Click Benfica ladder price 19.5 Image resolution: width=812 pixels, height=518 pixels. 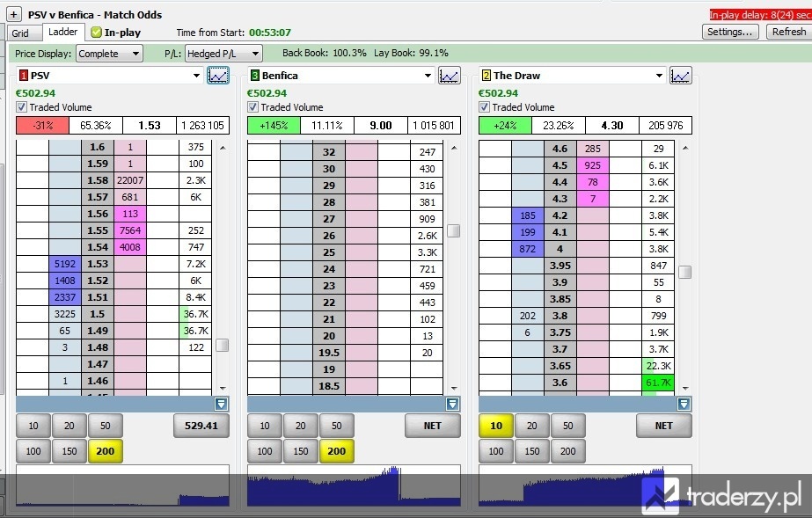329,353
